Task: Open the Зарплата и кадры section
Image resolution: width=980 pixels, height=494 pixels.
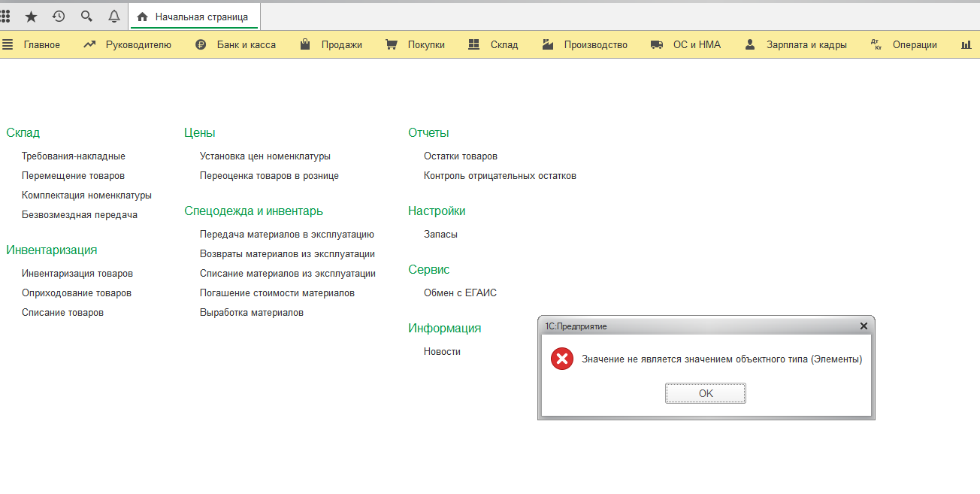Action: (x=796, y=44)
